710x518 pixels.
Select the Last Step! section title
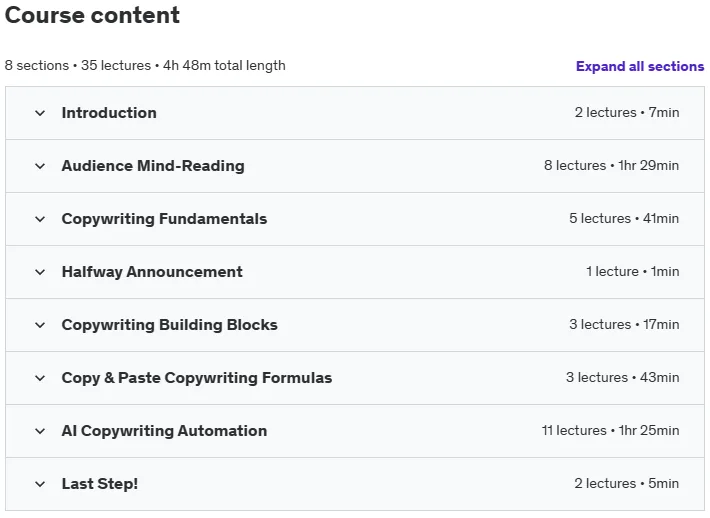coord(100,484)
